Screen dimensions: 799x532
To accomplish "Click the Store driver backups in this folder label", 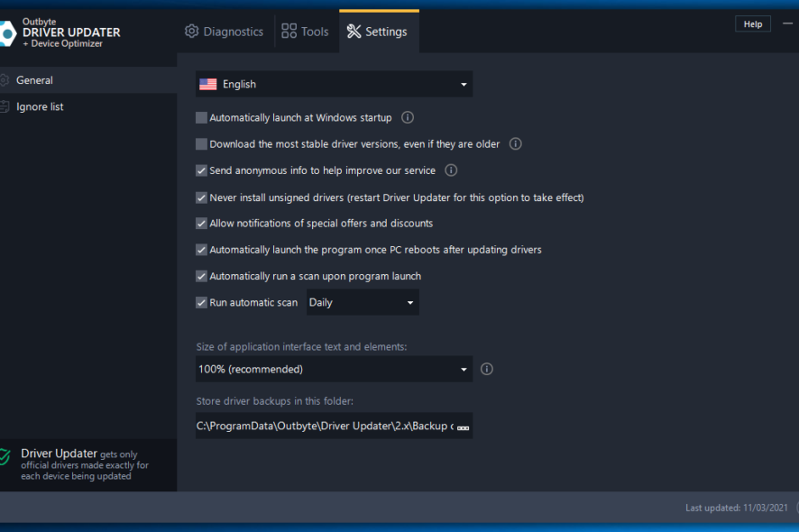I will pos(275,401).
